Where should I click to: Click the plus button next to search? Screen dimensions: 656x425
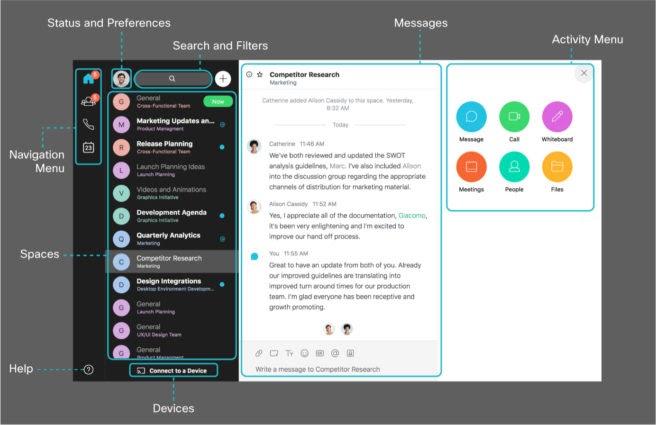click(223, 78)
